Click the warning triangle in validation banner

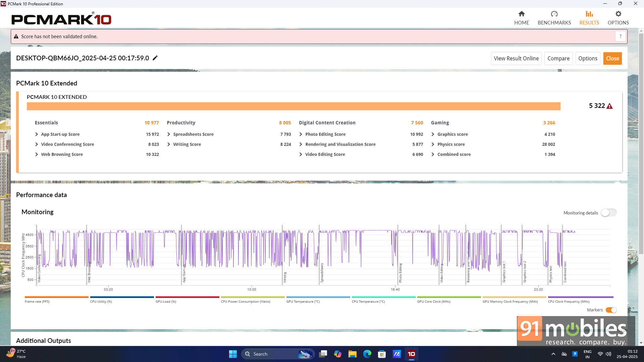pyautogui.click(x=16, y=37)
